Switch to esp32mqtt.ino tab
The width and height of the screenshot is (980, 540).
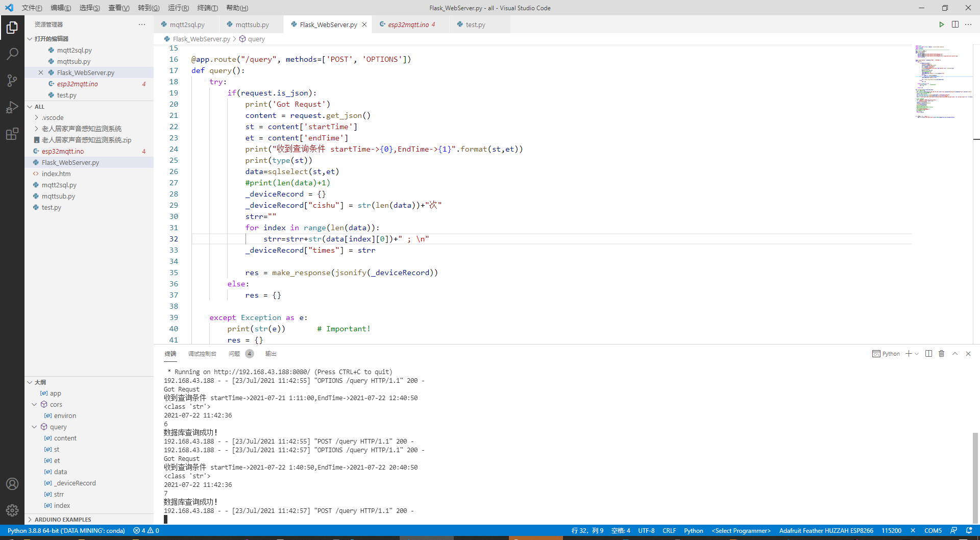pyautogui.click(x=411, y=24)
